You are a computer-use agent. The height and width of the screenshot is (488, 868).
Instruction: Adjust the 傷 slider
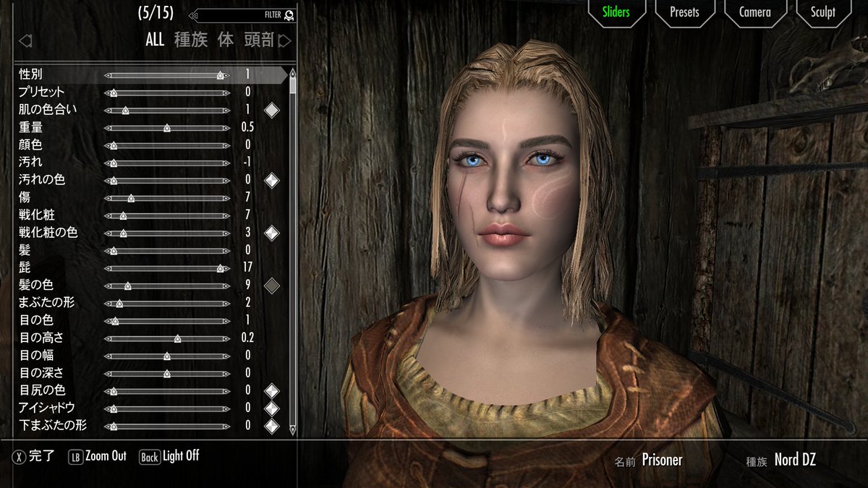167,198
